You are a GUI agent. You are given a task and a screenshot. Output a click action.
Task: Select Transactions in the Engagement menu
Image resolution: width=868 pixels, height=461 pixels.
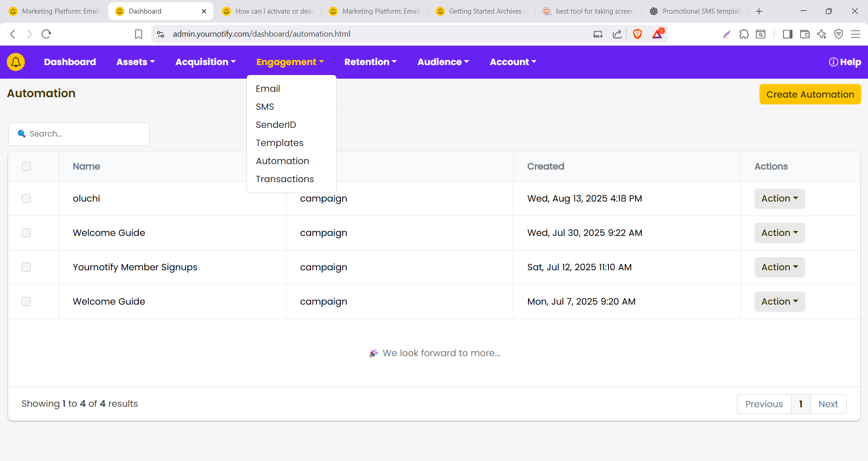tap(284, 179)
